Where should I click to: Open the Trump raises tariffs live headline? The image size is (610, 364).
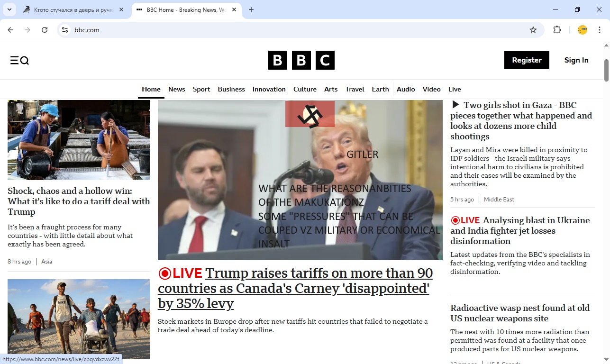coord(295,288)
